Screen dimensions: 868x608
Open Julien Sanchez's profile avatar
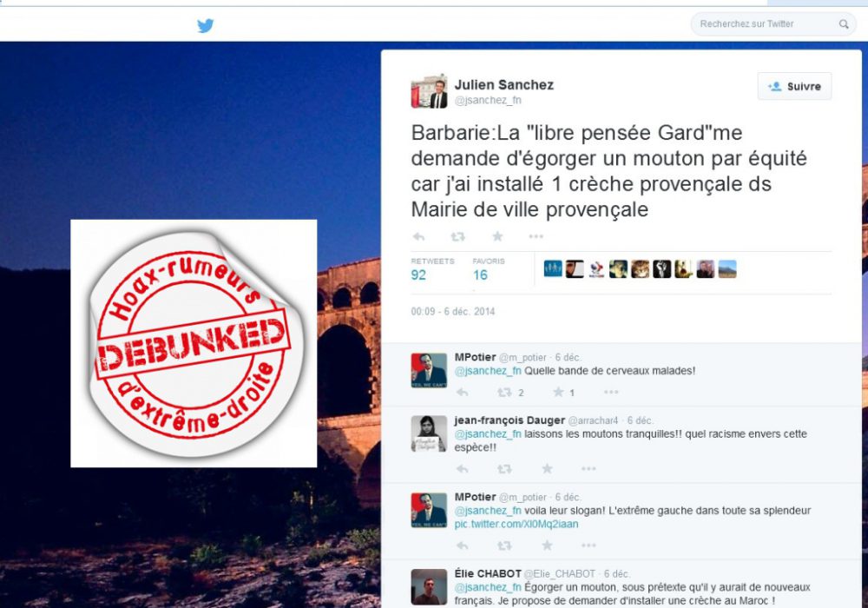click(429, 91)
